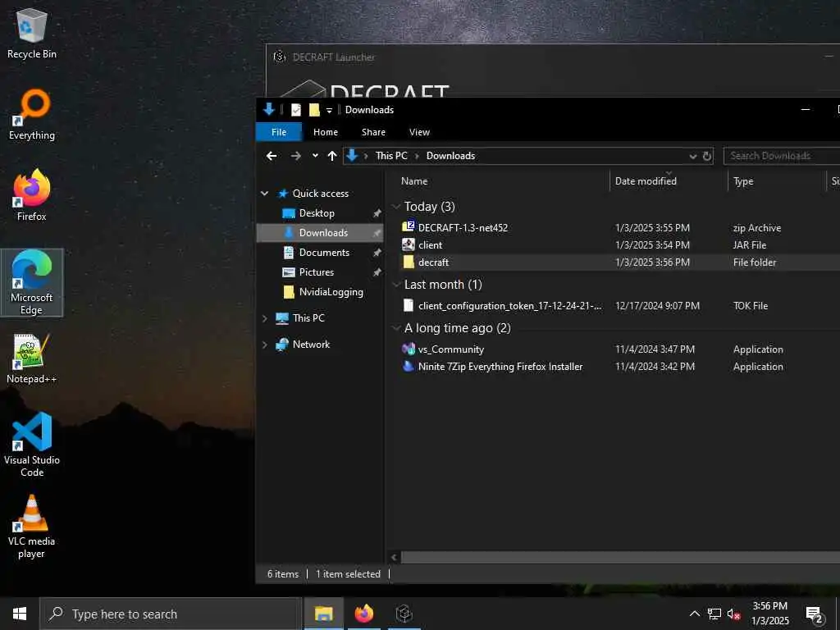Click the Firefox taskbar icon
The width and height of the screenshot is (840, 630).
(x=363, y=614)
